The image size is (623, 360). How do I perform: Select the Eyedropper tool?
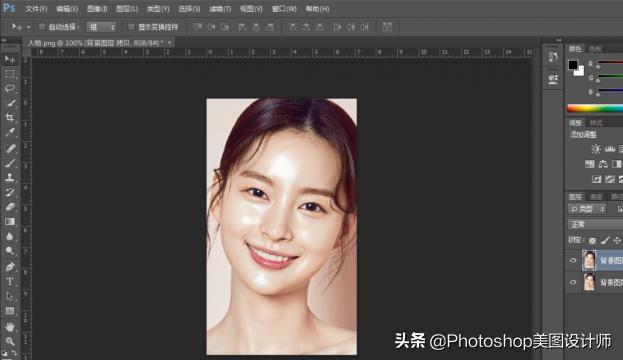tap(10, 132)
